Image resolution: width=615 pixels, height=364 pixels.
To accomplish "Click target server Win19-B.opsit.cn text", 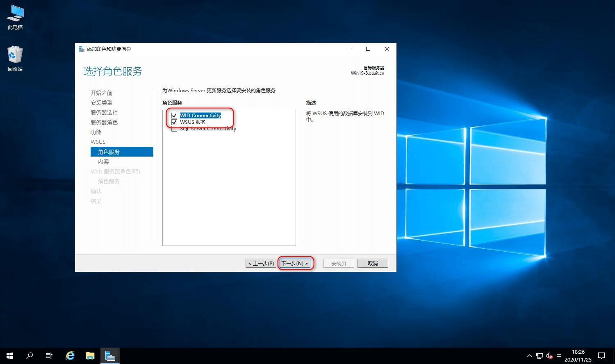I will pyautogui.click(x=367, y=73).
